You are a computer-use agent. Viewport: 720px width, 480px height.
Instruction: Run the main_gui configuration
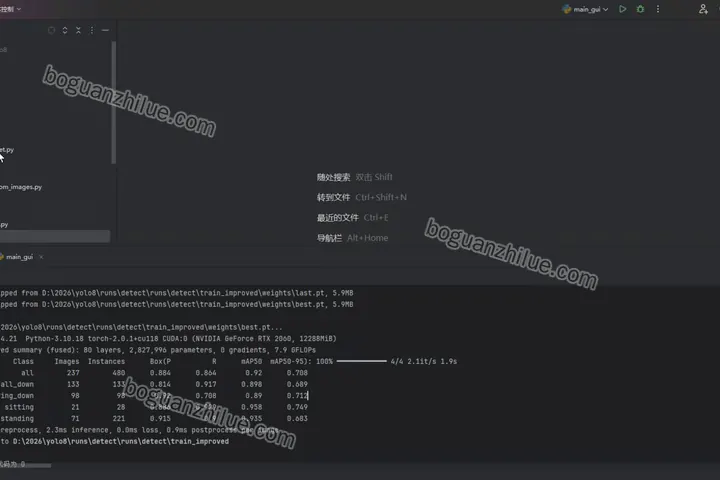(x=622, y=9)
